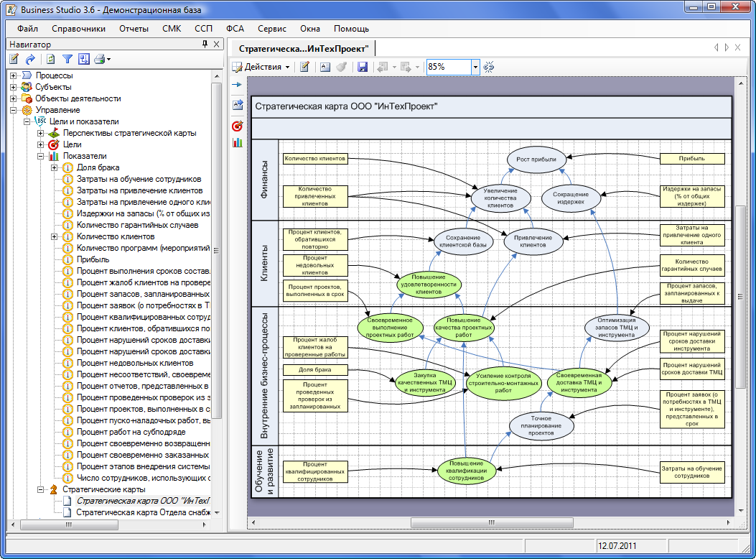Open the ФСА menu
The height and width of the screenshot is (559, 756).
[235, 29]
